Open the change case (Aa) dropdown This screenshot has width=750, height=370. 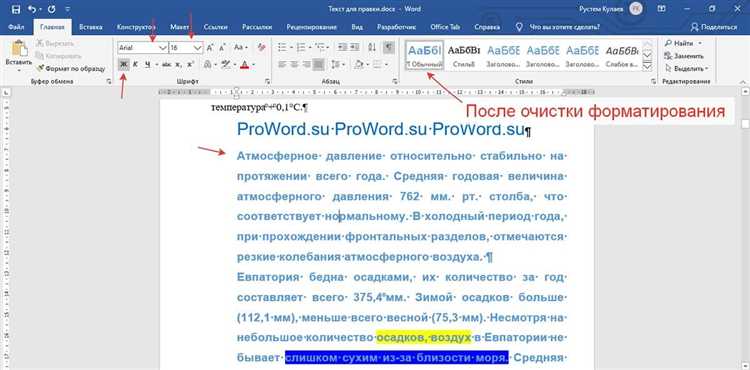[x=240, y=48]
